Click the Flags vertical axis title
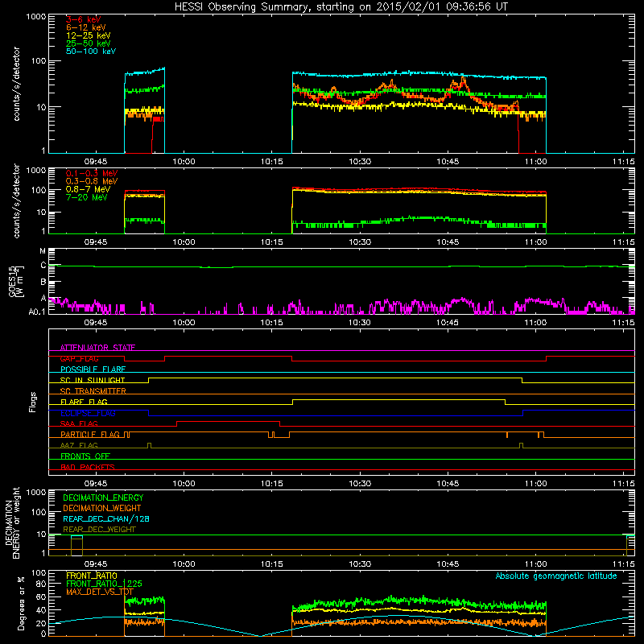The height and width of the screenshot is (644, 644). 33,402
